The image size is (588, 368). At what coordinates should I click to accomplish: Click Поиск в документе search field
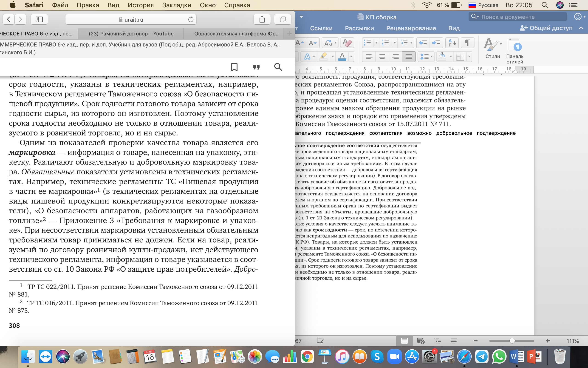517,17
